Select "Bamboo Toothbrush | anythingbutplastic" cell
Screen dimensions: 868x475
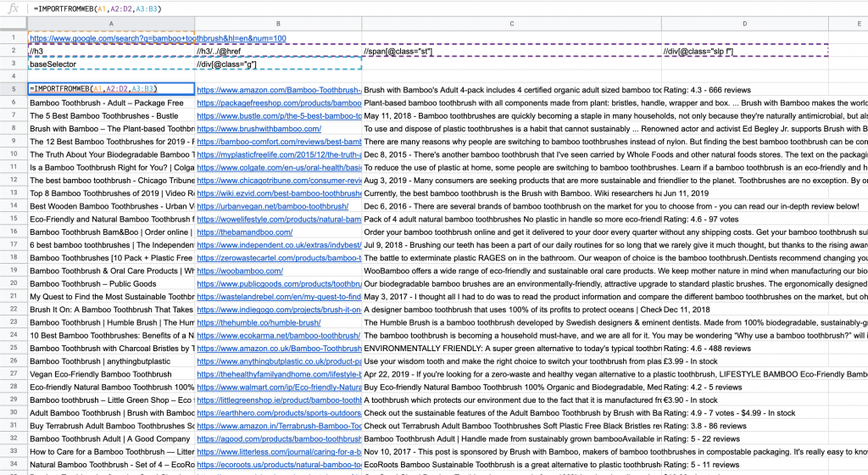[111, 361]
